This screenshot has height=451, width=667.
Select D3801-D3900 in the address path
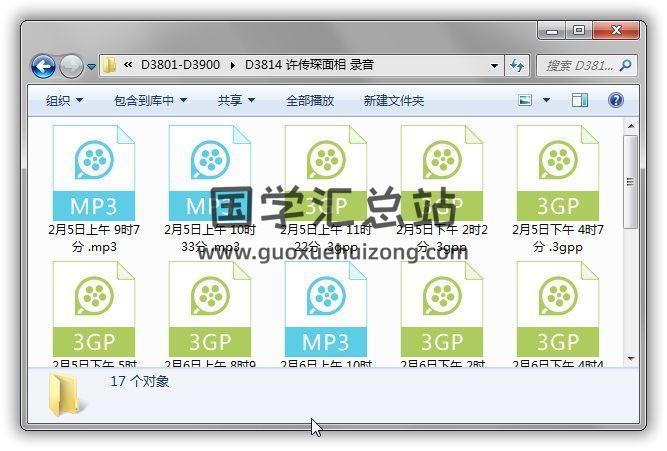[180, 65]
